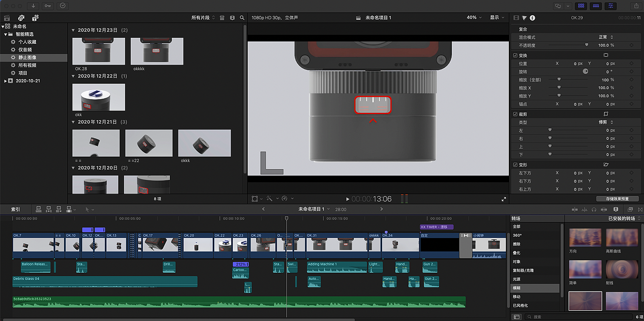This screenshot has width=644, height=321.
Task: Click the Import Media arrow button
Action: click(34, 6)
